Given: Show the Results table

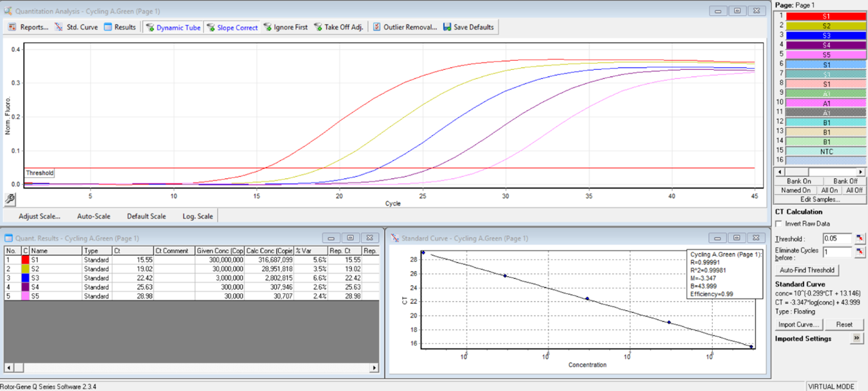Looking at the screenshot, I should click(119, 27).
